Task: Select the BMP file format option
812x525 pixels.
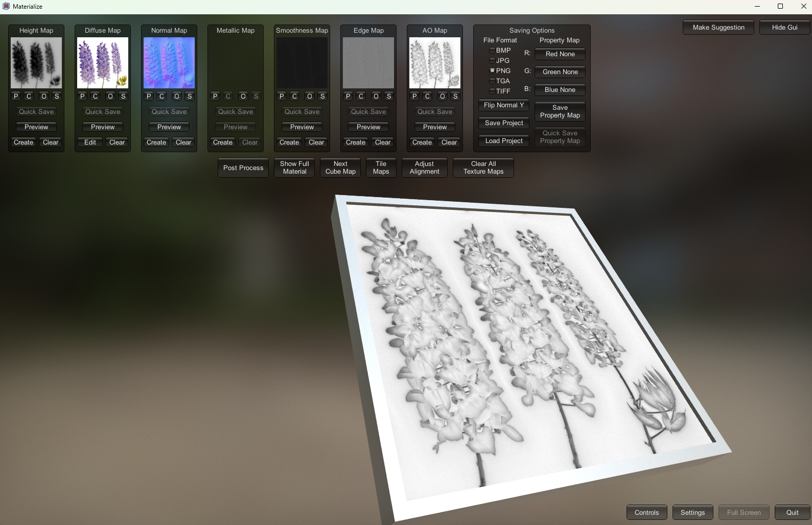Action: (x=493, y=51)
